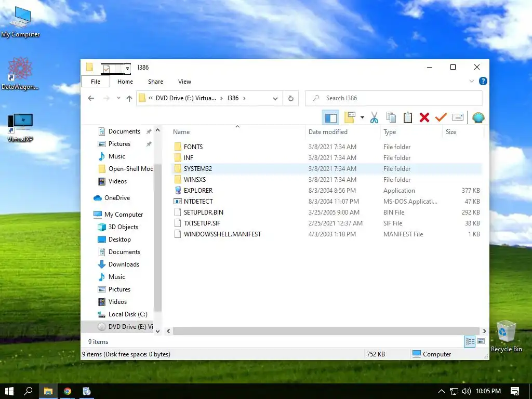This screenshot has width=532, height=399.
Task: Click the blue Help question mark icon
Action: [x=483, y=81]
